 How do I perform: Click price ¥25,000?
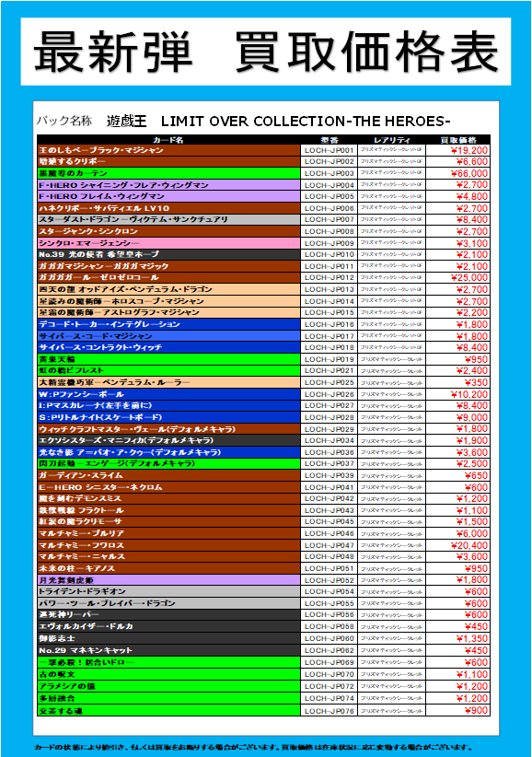pos(468,277)
